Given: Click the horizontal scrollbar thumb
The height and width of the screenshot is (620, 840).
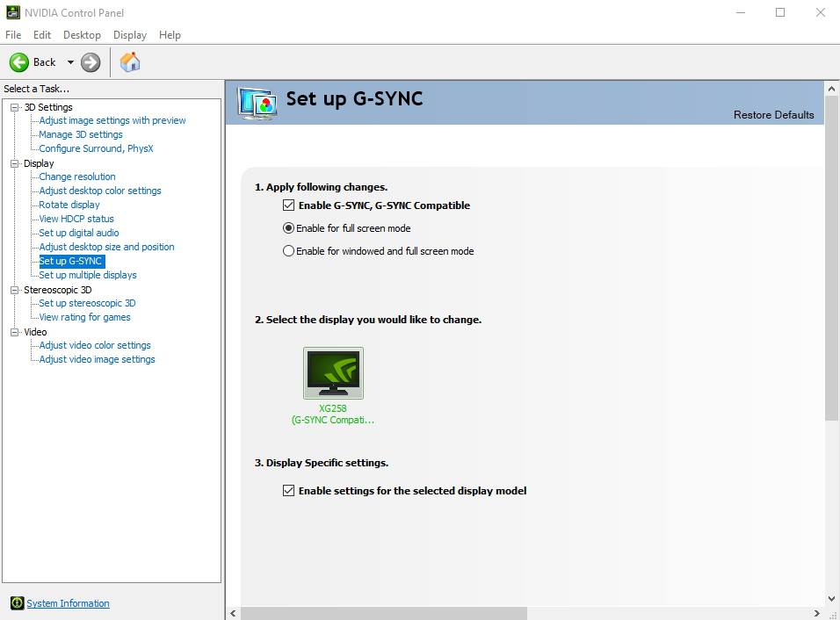Looking at the screenshot, I should point(384,613).
